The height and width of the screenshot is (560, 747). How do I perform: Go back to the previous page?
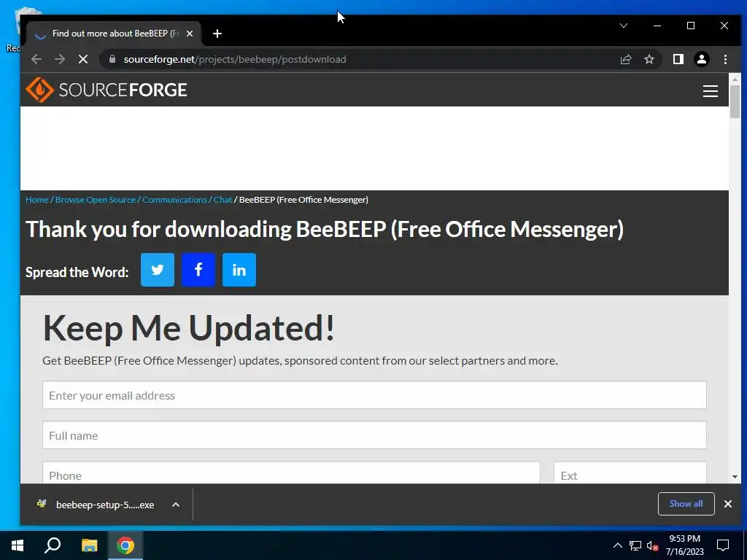click(36, 59)
